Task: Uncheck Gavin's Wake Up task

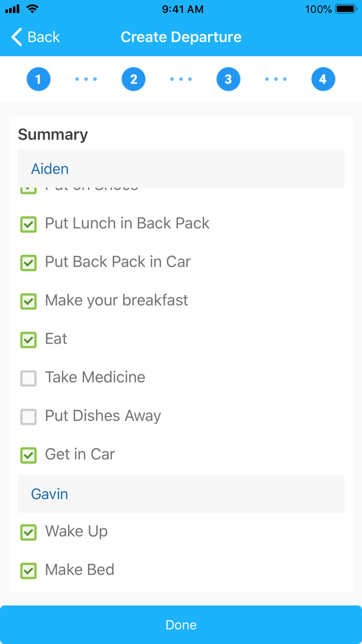Action: click(28, 532)
